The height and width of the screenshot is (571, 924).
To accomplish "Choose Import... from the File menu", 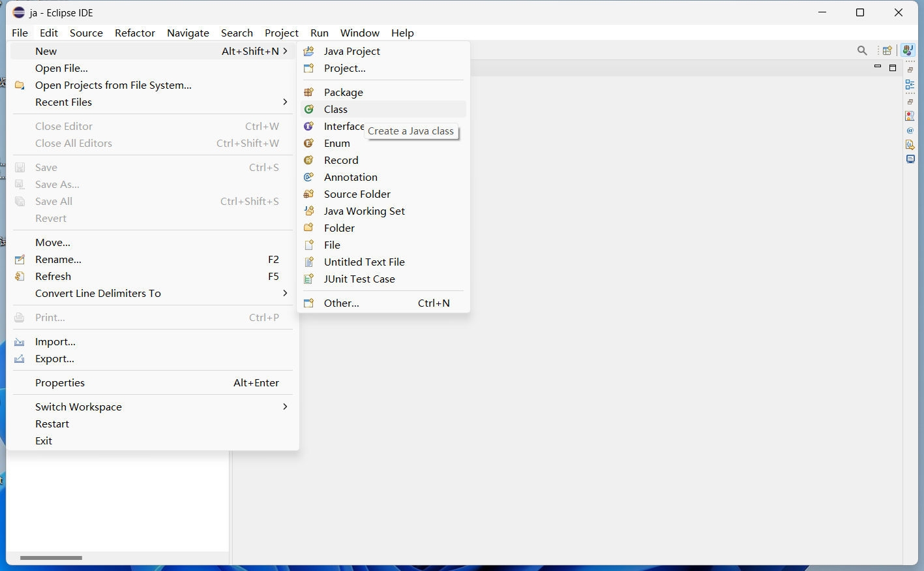I will tap(151, 341).
